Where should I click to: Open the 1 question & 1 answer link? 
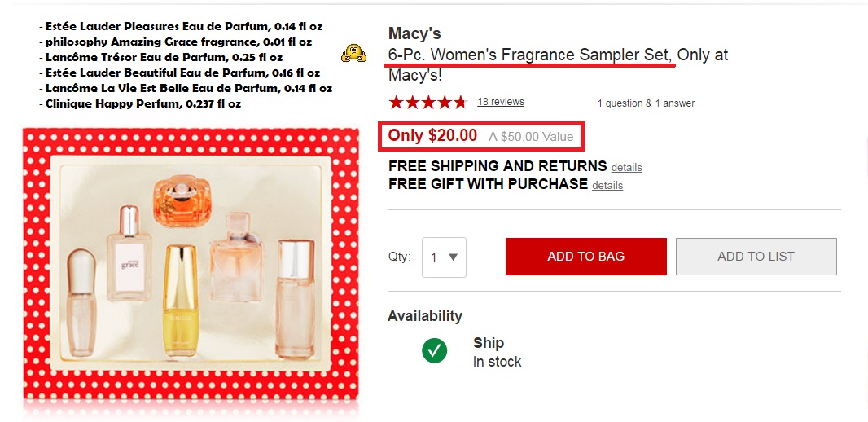pyautogui.click(x=646, y=103)
